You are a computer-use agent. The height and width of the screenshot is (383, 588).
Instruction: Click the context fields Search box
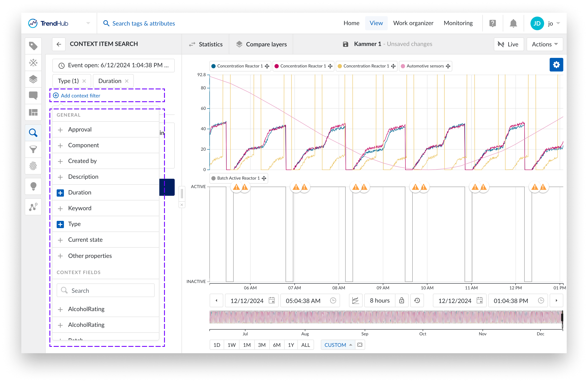(x=106, y=290)
